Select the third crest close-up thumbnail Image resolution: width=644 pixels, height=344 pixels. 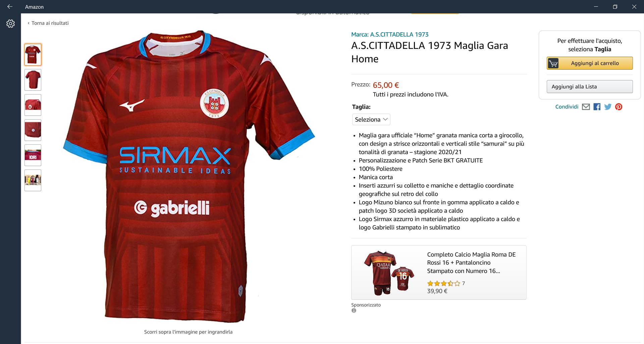point(33,105)
